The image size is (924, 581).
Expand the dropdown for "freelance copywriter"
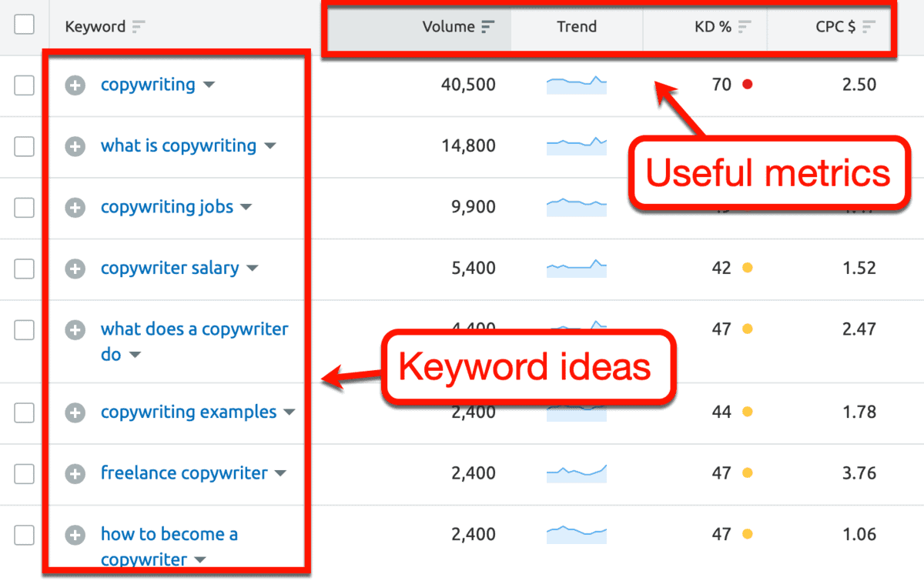pyautogui.click(x=280, y=473)
